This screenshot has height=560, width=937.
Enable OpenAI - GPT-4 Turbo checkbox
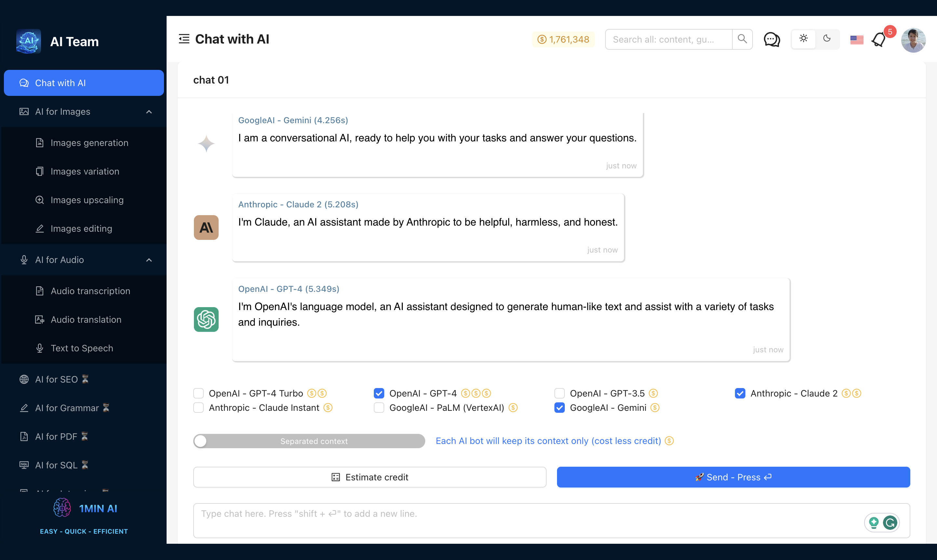click(x=199, y=393)
